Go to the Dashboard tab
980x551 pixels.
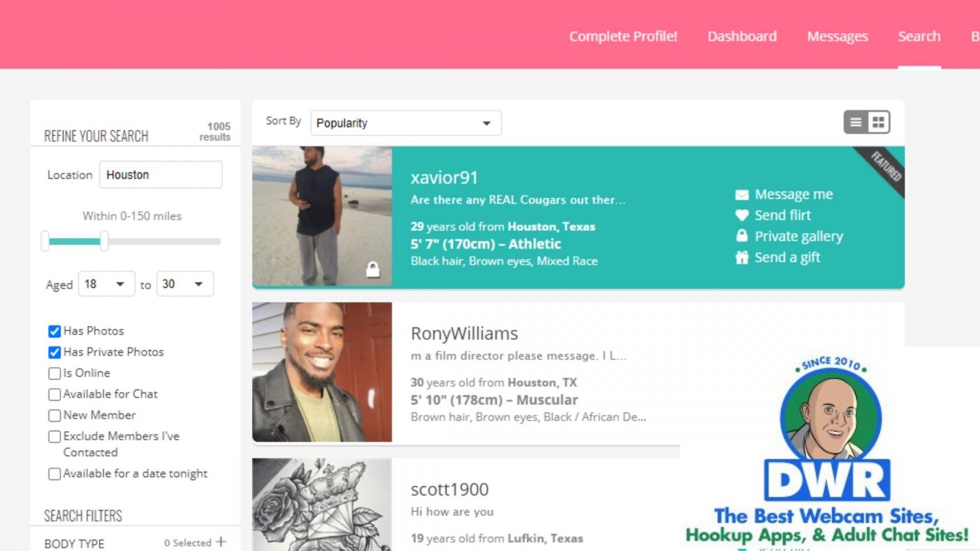click(x=742, y=36)
